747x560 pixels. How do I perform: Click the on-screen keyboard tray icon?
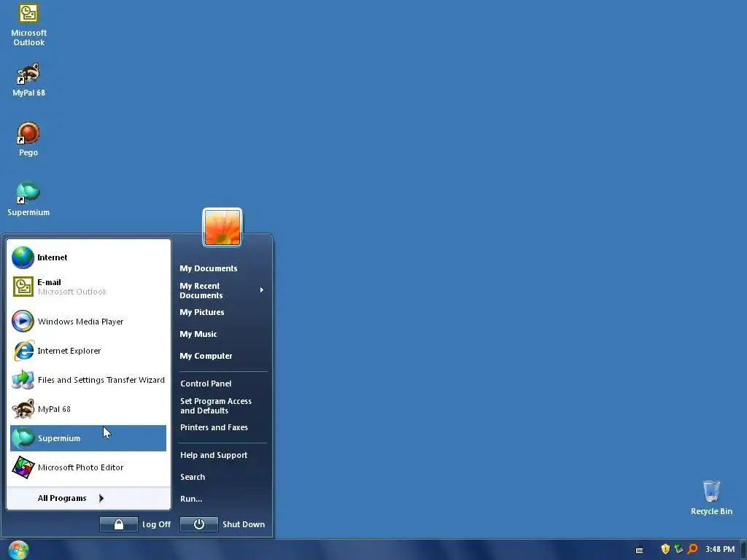tap(639, 550)
